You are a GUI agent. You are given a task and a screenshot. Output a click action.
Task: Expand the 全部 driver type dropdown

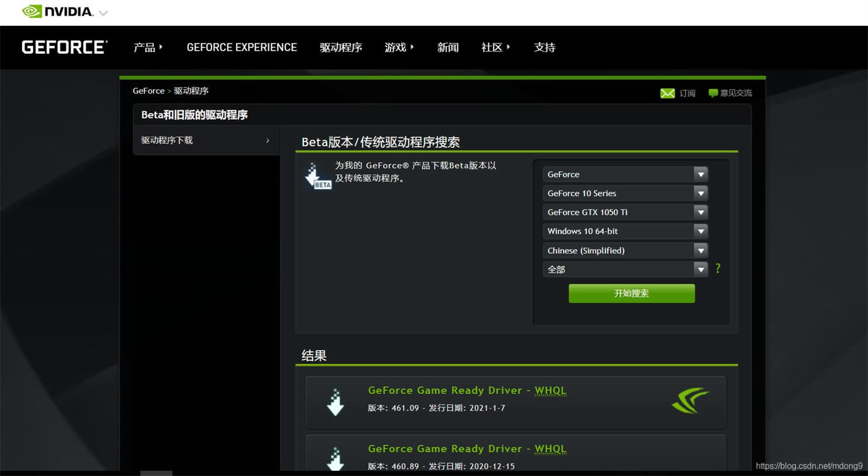625,270
